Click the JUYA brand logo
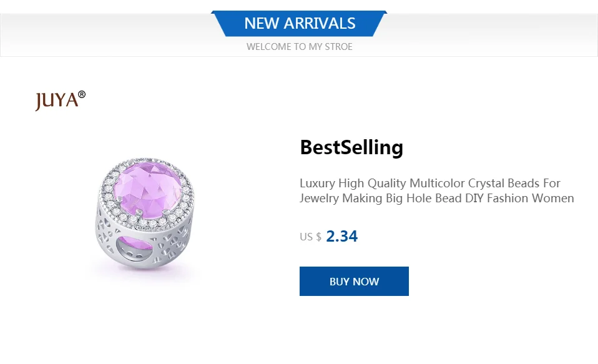 pos(61,101)
